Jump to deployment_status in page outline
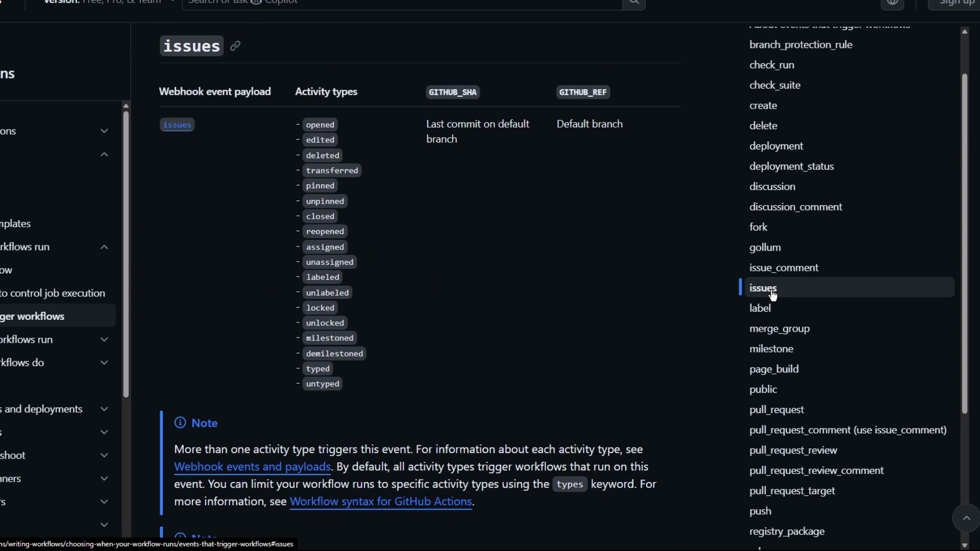The width and height of the screenshot is (980, 551). [x=792, y=167]
